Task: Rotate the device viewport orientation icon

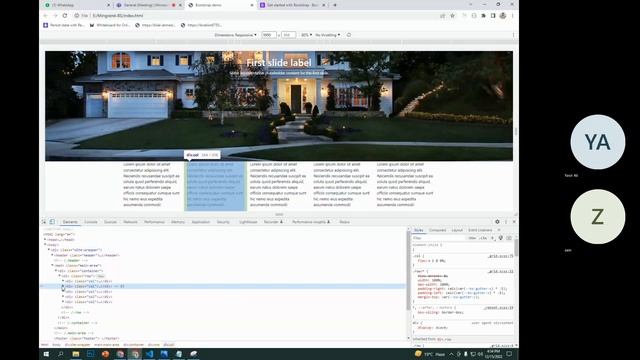Action: click(x=349, y=35)
